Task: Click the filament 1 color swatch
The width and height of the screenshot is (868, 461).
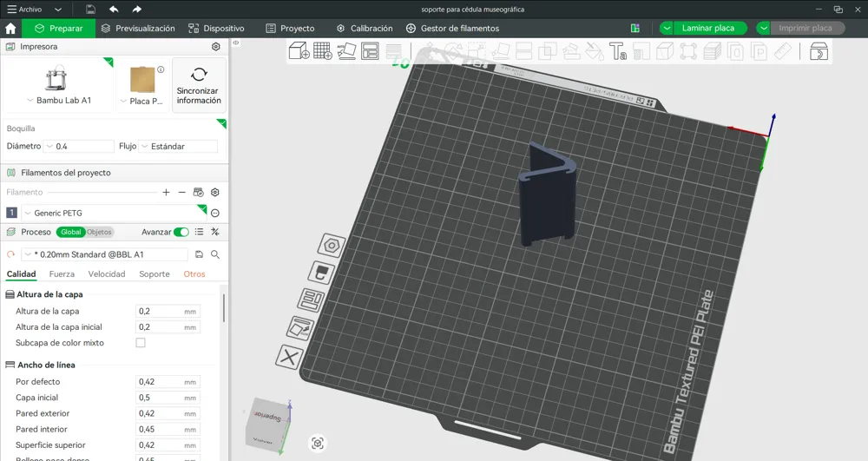Action: point(11,213)
